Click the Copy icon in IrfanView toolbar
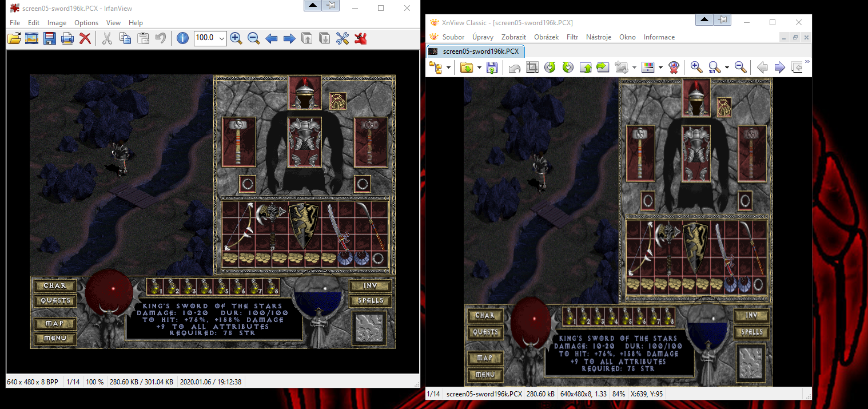The height and width of the screenshot is (409, 868). [x=125, y=38]
